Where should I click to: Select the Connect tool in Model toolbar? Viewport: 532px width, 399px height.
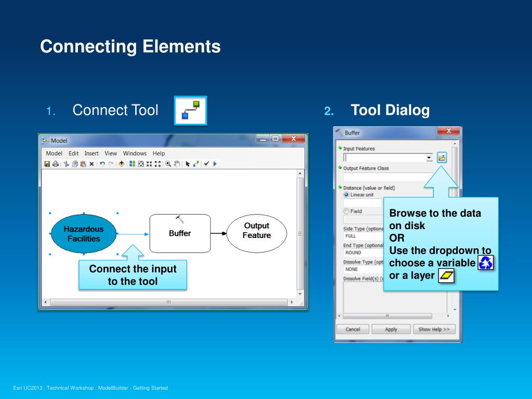click(x=196, y=164)
